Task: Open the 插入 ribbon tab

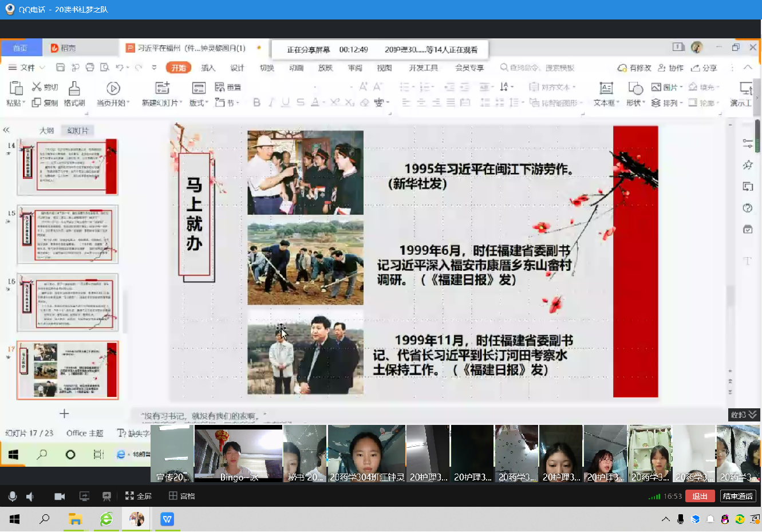Action: pyautogui.click(x=208, y=68)
